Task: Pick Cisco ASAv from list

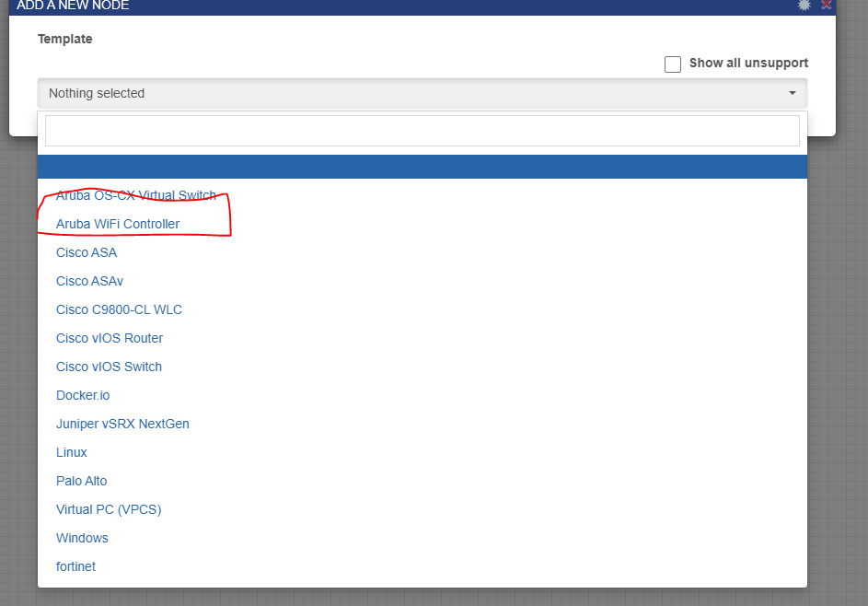Action: pyautogui.click(x=422, y=281)
